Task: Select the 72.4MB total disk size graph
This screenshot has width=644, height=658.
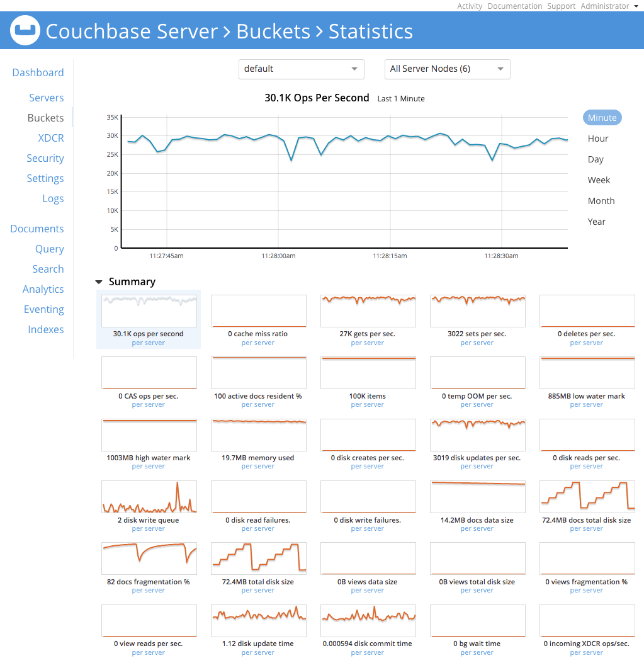Action: tap(259, 559)
